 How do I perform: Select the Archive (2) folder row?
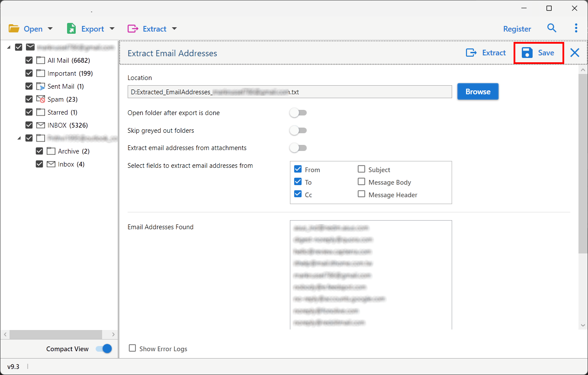pos(74,151)
